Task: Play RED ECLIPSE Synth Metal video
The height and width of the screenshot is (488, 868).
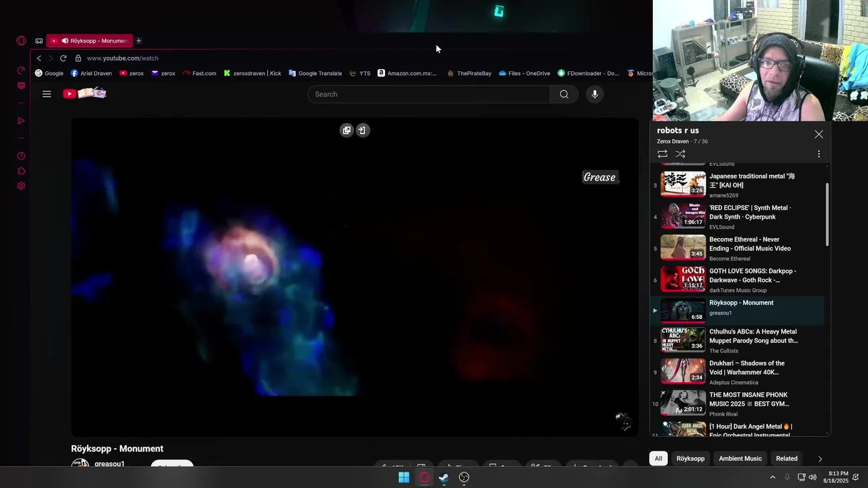Action: click(738, 216)
